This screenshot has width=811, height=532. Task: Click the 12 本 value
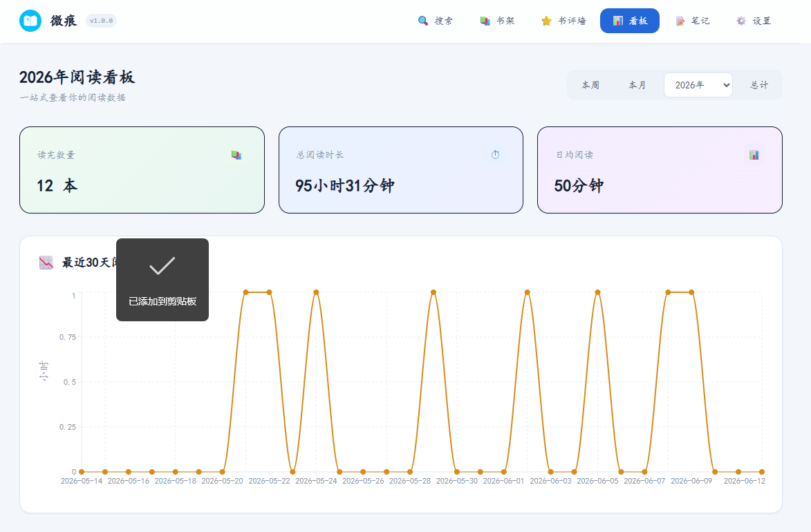point(57,186)
